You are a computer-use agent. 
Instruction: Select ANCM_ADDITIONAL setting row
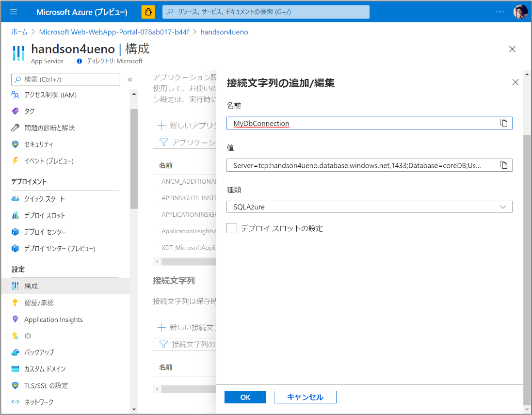point(185,181)
